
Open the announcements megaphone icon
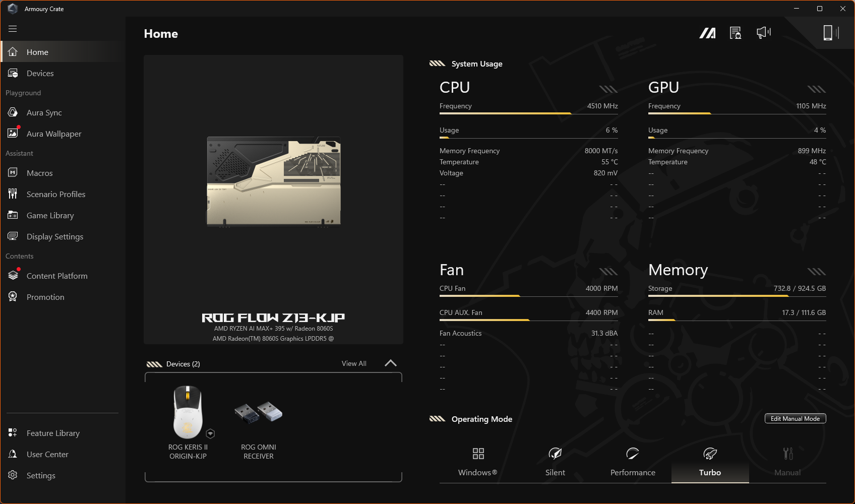coord(763,33)
